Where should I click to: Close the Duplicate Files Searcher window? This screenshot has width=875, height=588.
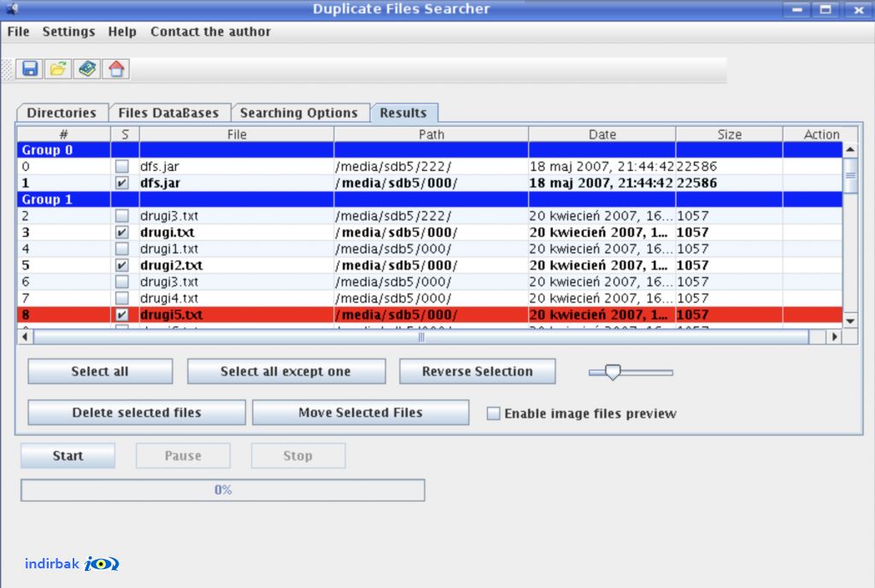(859, 9)
